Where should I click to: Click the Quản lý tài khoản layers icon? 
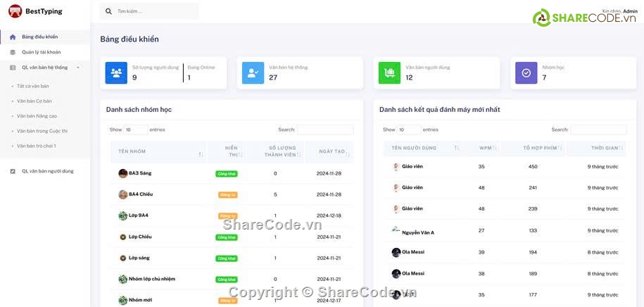(13, 52)
